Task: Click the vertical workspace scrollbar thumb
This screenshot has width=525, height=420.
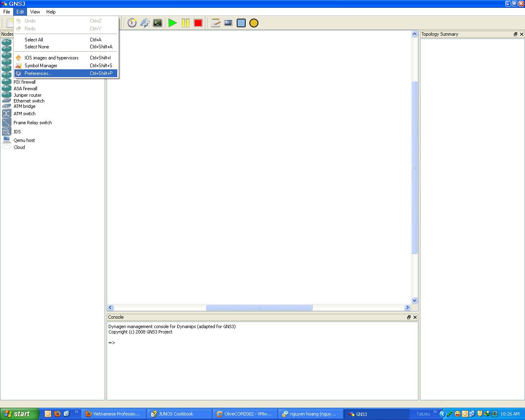Action: [x=415, y=167]
